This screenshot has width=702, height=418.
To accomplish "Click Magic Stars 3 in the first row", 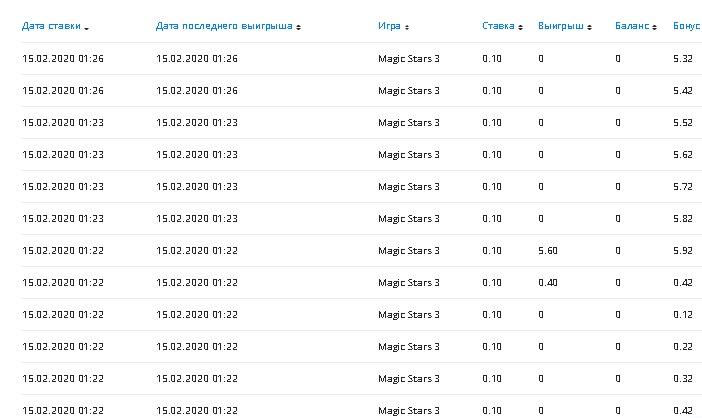I will click(x=408, y=59).
